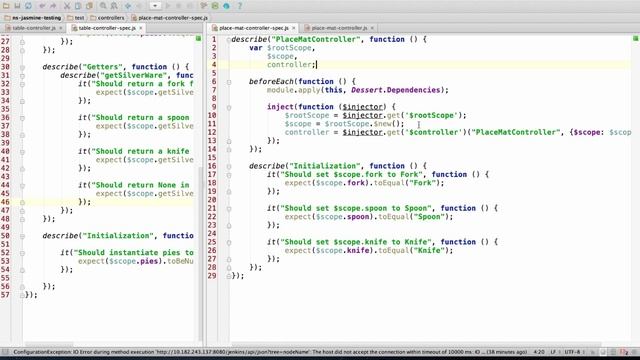The width and height of the screenshot is (640, 360).
Task: Undo the last edit from the toolbar
Action: pyautogui.click(x=42, y=6)
